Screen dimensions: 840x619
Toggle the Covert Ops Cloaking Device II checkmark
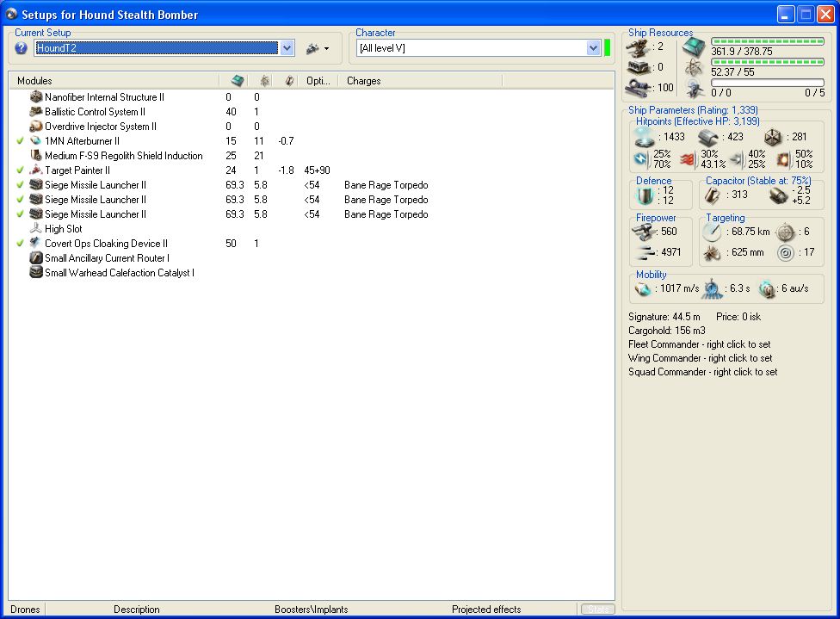[x=21, y=244]
